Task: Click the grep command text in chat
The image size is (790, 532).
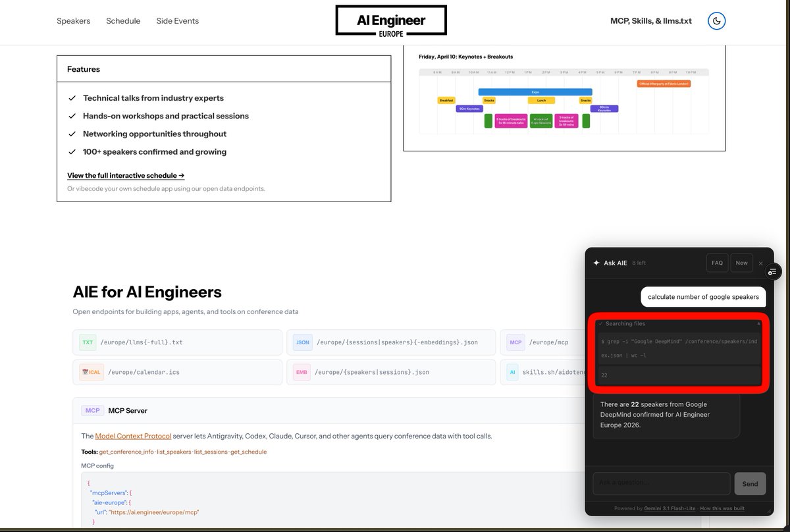Action: 679,348
